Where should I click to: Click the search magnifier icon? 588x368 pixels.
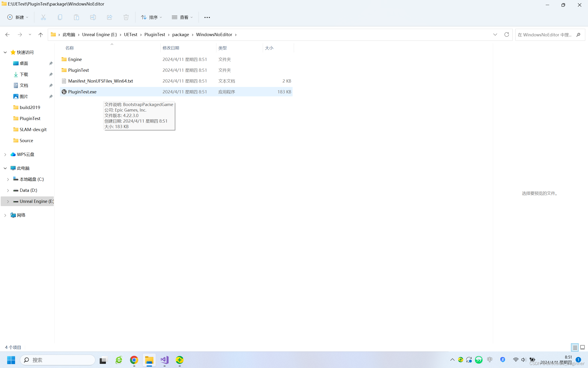(x=578, y=34)
